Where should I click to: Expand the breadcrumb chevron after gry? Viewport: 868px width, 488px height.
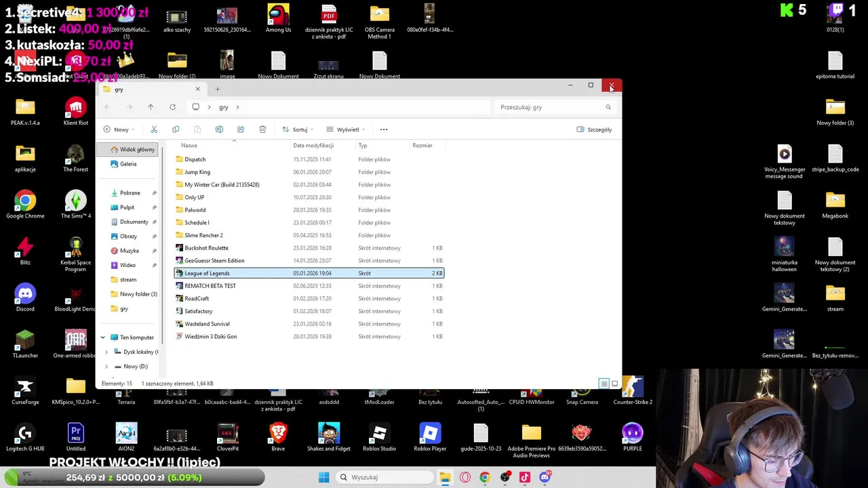click(x=237, y=107)
